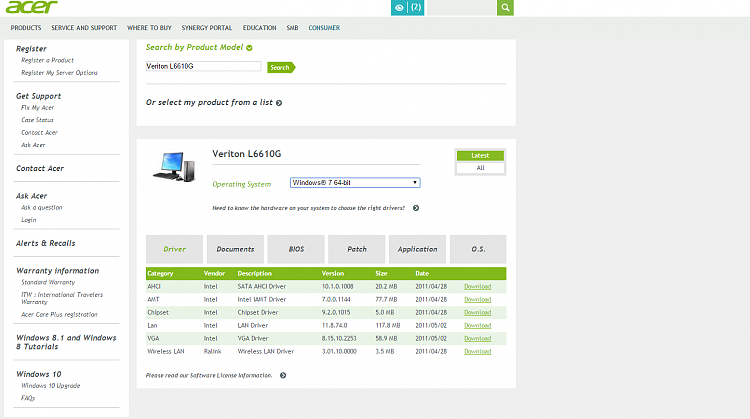Open Fix My Acer link
Viewport: 750px width, 419px height.
tap(37, 108)
